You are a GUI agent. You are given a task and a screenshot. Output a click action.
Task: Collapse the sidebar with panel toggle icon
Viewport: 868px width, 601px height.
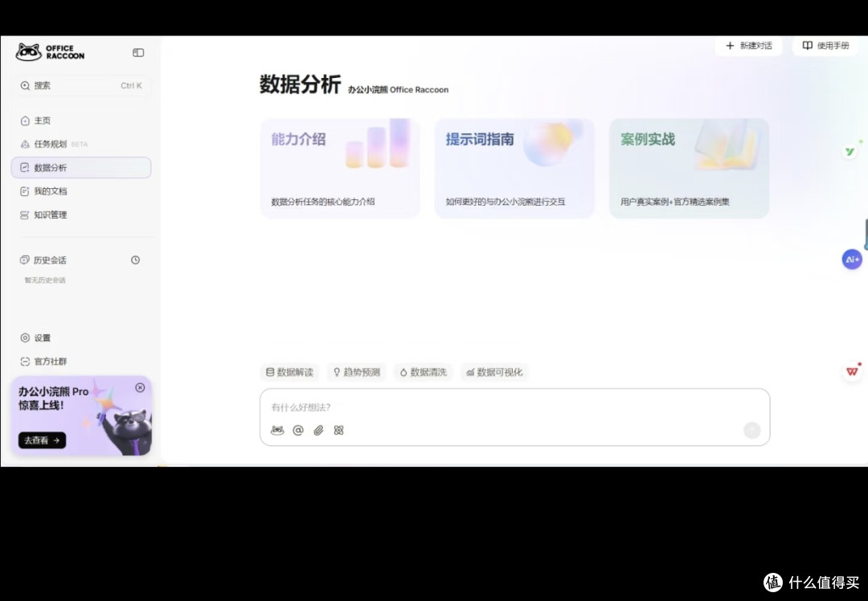pyautogui.click(x=138, y=52)
